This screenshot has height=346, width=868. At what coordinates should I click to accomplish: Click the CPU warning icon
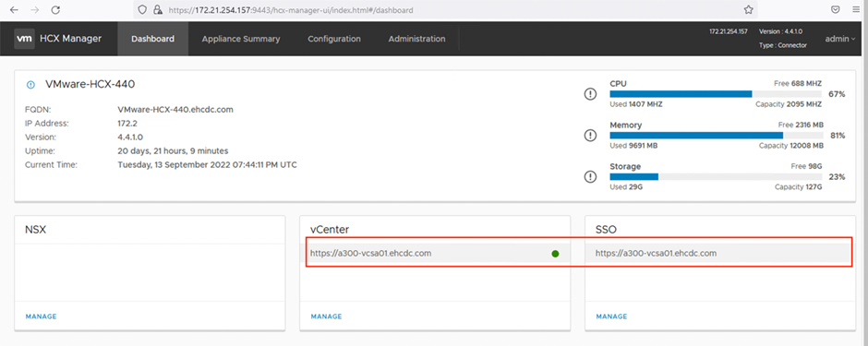click(x=590, y=94)
